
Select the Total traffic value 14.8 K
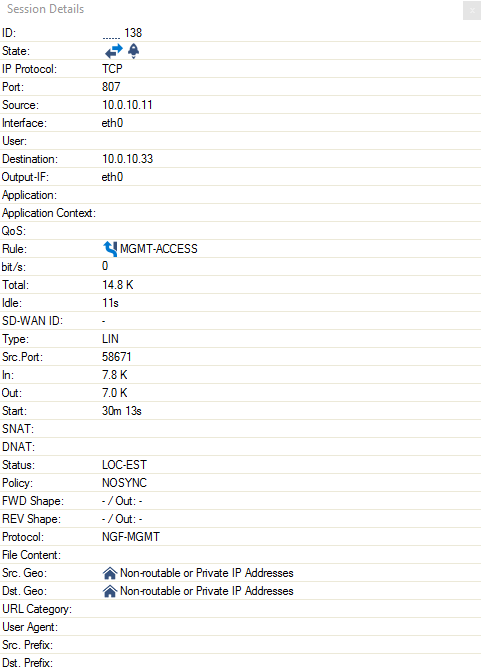point(117,285)
